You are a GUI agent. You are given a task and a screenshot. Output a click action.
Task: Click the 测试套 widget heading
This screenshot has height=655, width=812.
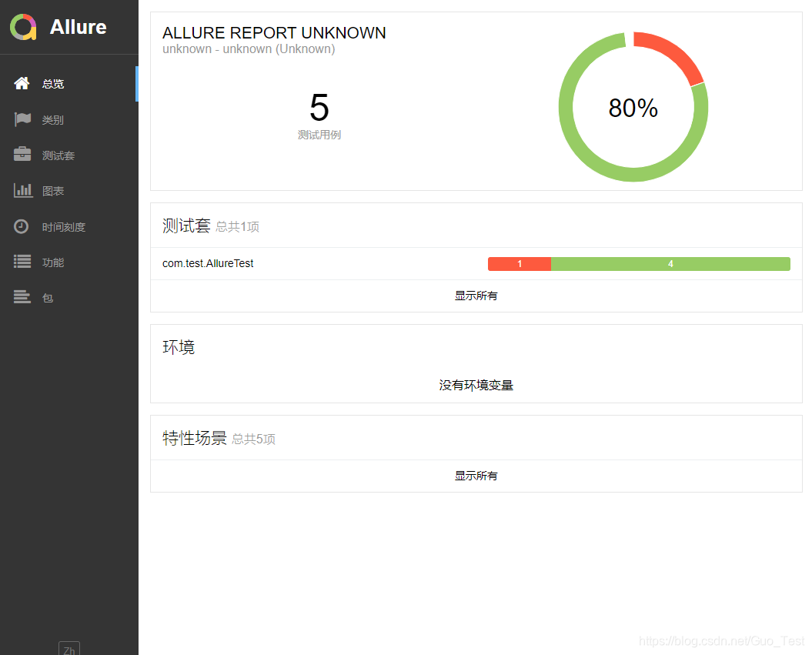coord(186,226)
